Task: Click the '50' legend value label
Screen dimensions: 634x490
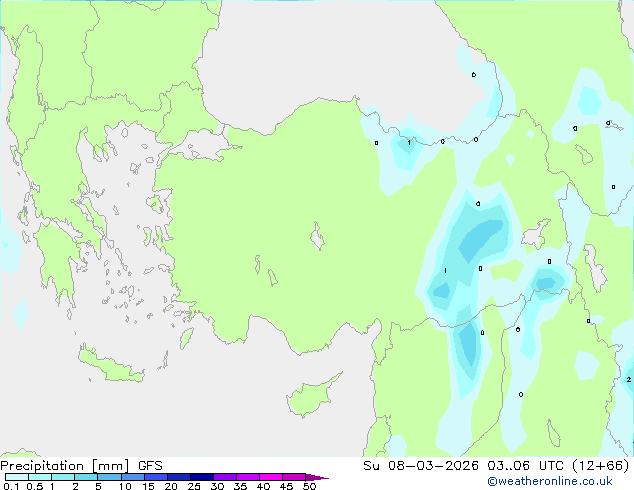Action: (x=309, y=486)
